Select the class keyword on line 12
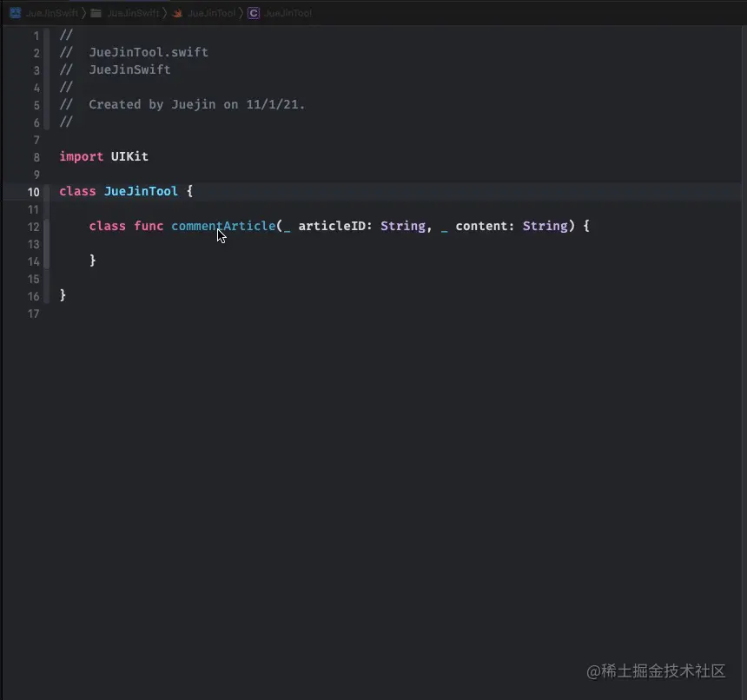The image size is (747, 700). [x=106, y=226]
